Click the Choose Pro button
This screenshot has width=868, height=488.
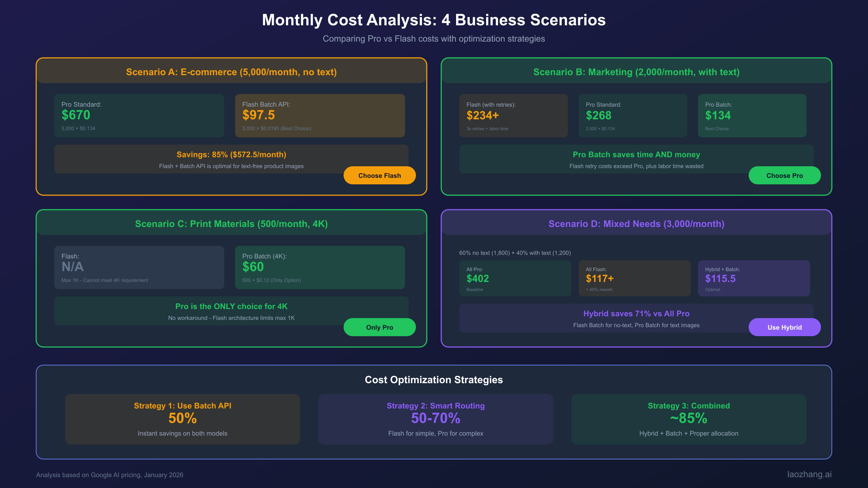(x=784, y=175)
